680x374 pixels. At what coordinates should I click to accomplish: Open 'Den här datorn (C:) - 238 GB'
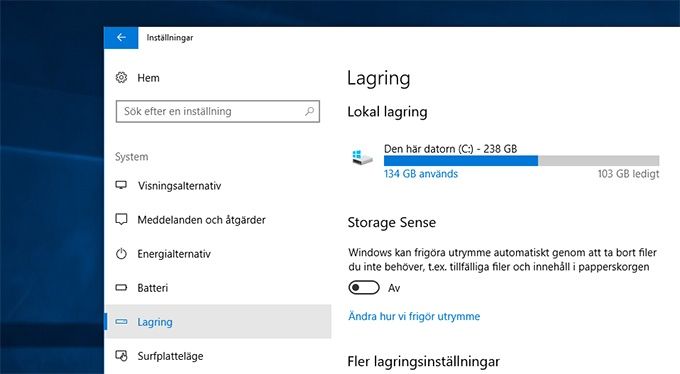450,149
